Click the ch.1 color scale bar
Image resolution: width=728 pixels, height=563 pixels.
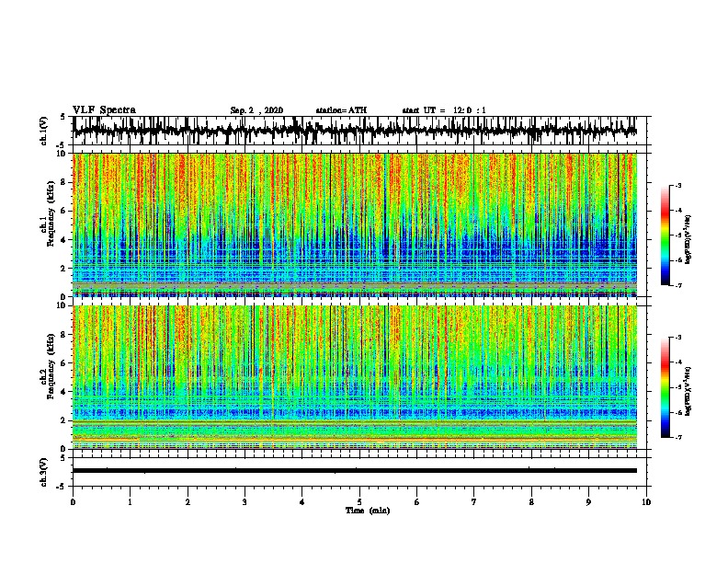665,236
